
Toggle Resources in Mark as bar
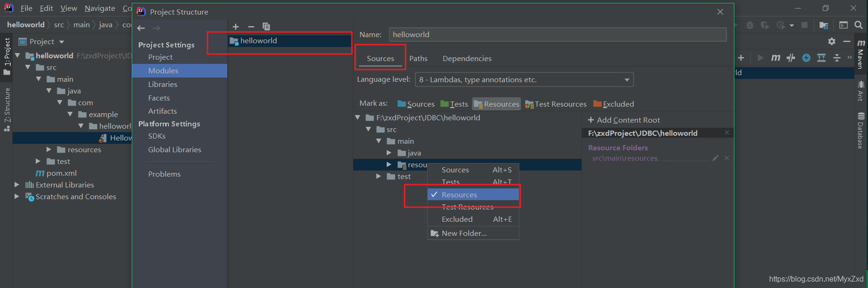pos(496,104)
